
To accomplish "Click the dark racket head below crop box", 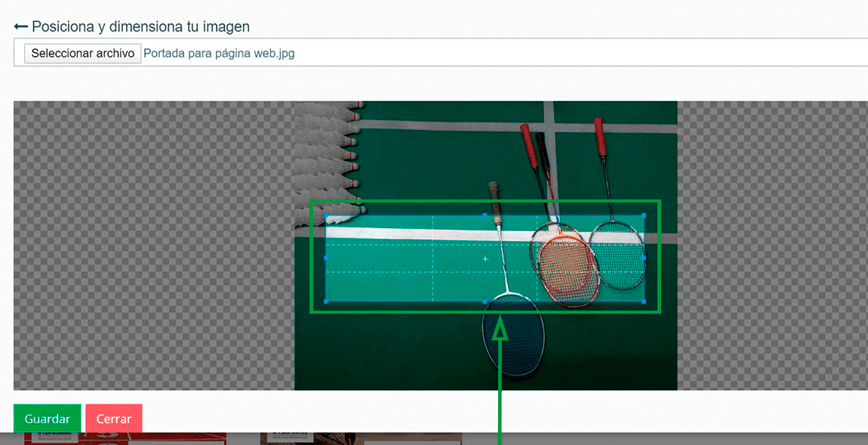I will 514,338.
